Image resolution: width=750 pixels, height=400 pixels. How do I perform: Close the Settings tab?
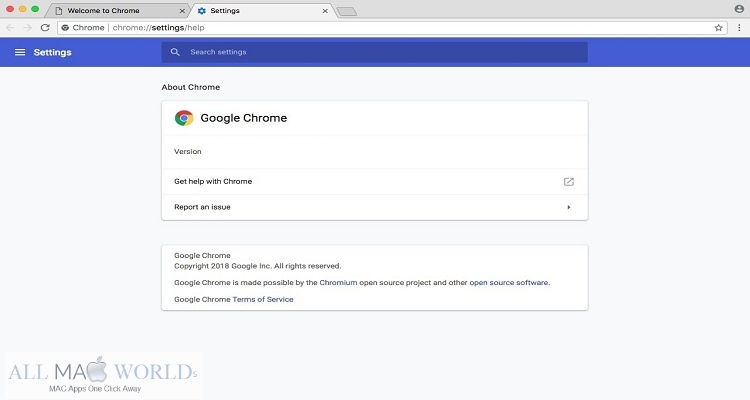(325, 11)
